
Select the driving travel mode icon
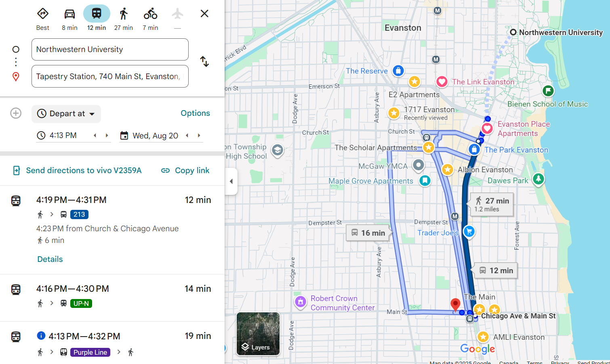[69, 14]
